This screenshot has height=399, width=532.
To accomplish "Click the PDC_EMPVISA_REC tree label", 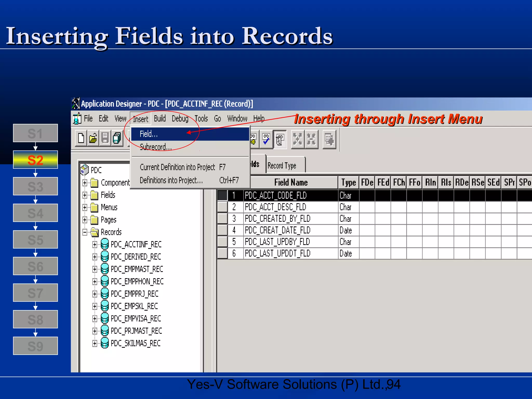I will click(136, 318).
